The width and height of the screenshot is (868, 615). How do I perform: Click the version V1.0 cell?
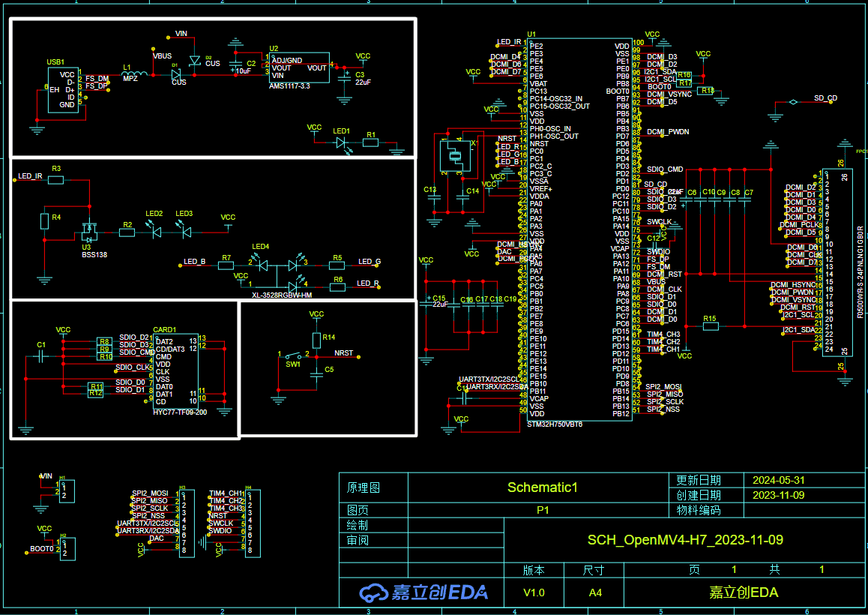tap(534, 592)
